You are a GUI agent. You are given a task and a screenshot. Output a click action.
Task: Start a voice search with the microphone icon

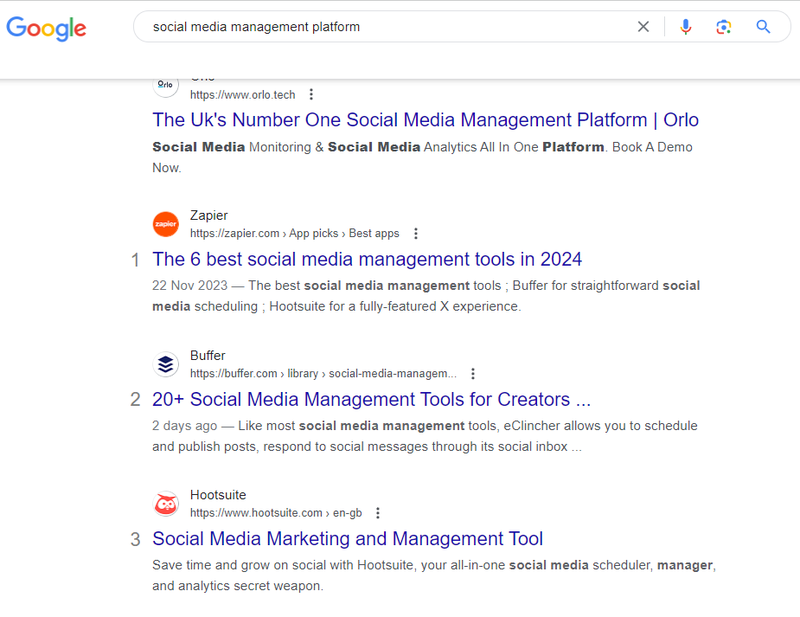[685, 27]
